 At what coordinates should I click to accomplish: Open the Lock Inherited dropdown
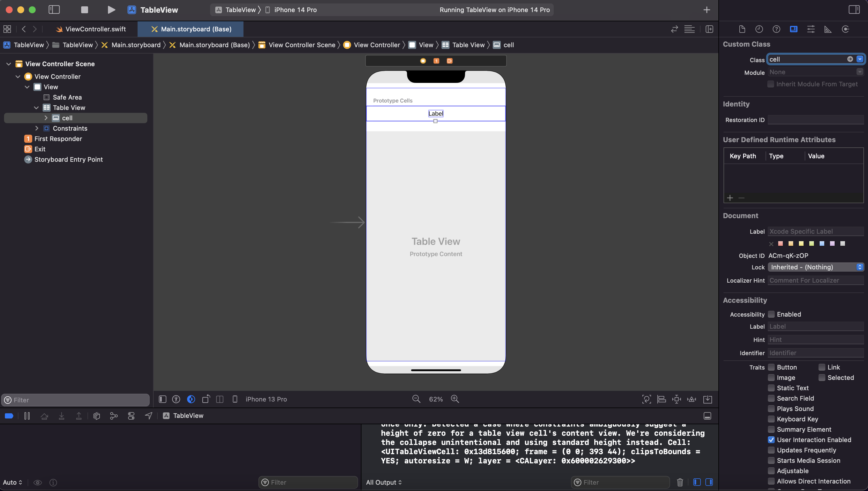pos(815,267)
